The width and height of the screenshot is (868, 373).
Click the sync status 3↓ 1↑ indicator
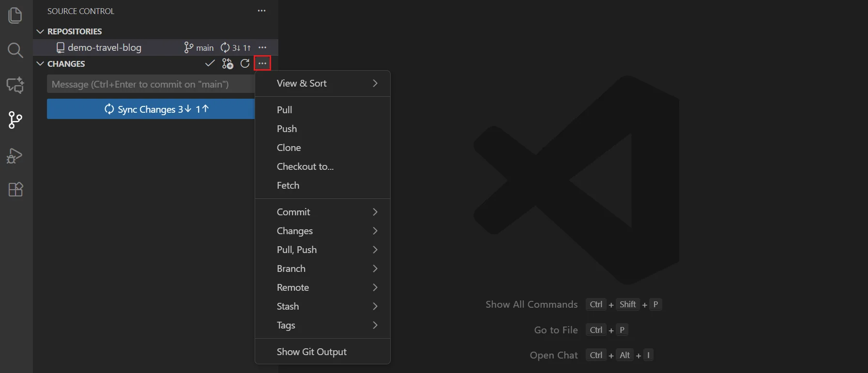236,47
